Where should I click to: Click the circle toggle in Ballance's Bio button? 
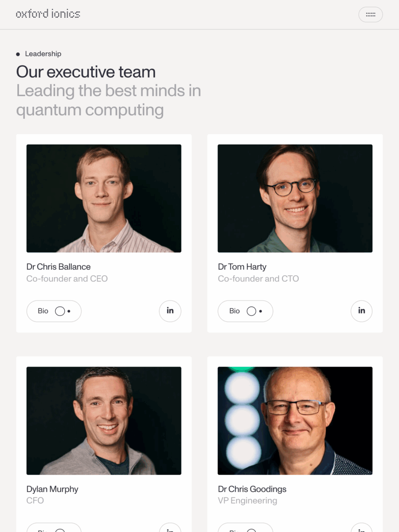60,311
